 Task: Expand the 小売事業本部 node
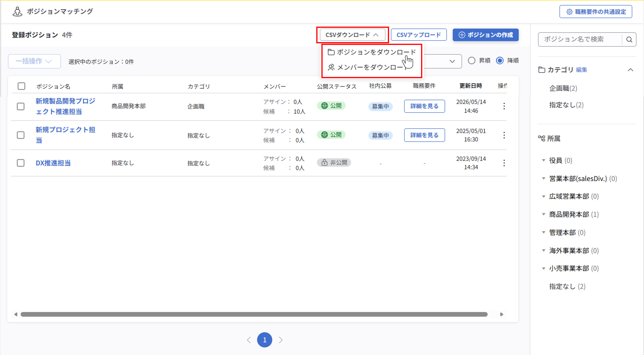543,268
